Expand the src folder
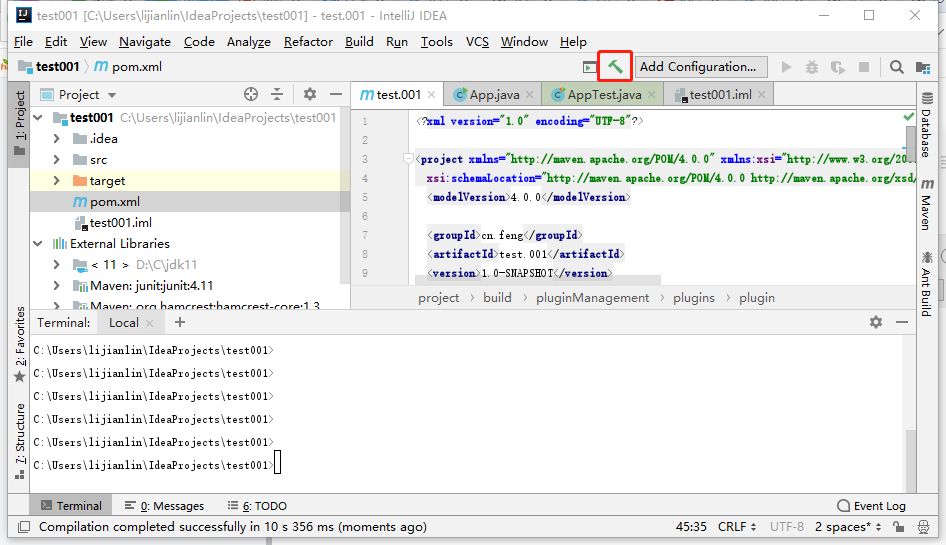The height and width of the screenshot is (545, 946). pyautogui.click(x=56, y=160)
